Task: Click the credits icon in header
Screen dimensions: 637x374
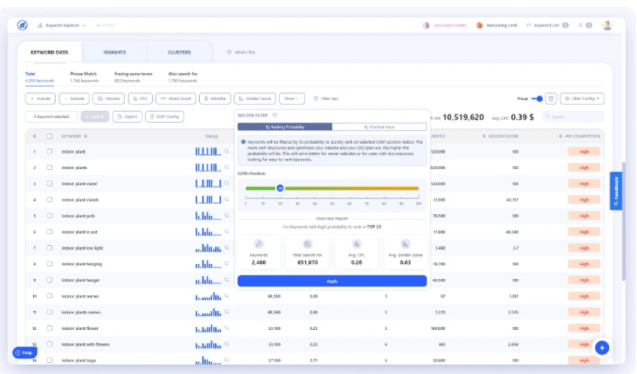Action: [426, 25]
